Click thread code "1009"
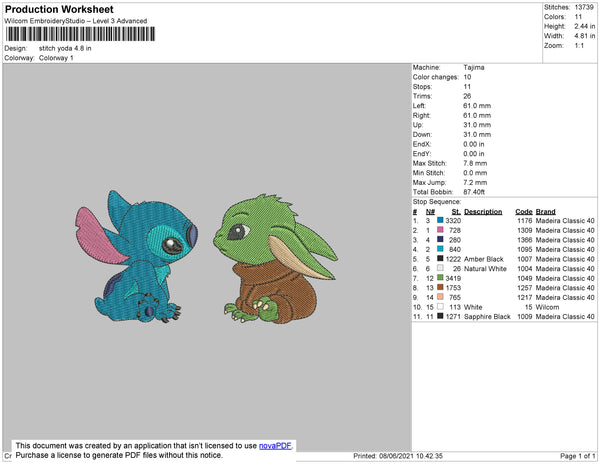 click(525, 316)
